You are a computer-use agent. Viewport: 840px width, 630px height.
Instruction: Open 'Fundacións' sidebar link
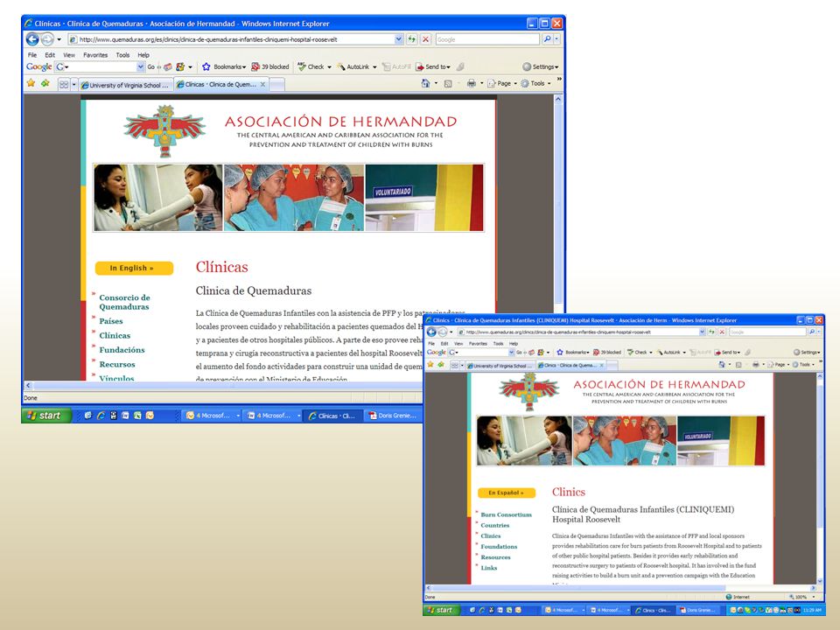122,350
